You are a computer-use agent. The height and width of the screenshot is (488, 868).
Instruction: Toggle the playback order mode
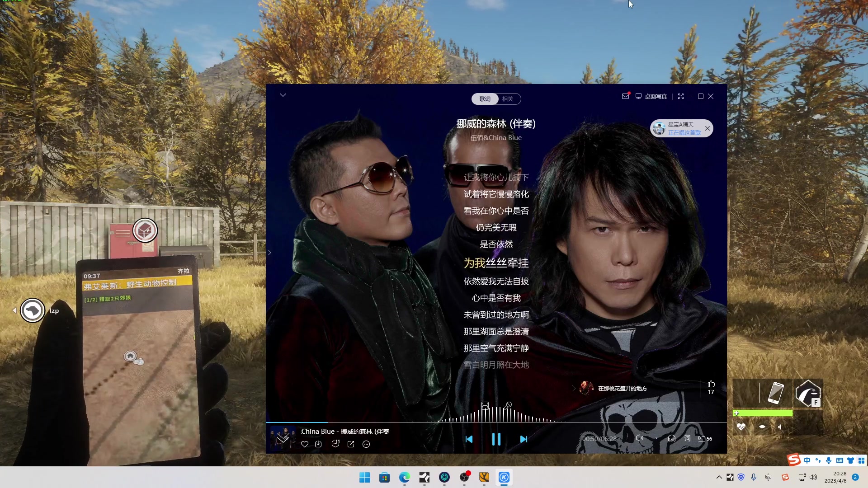tap(654, 438)
